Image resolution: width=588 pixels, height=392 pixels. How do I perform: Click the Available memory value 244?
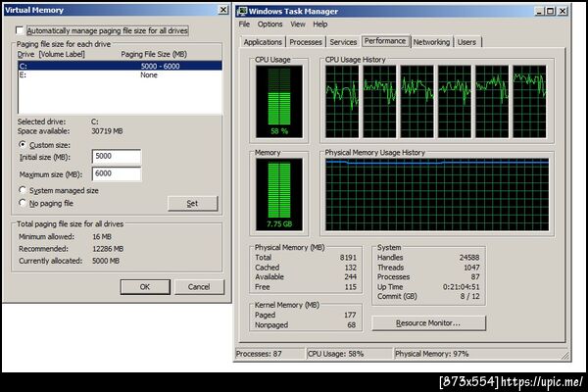pyautogui.click(x=350, y=276)
